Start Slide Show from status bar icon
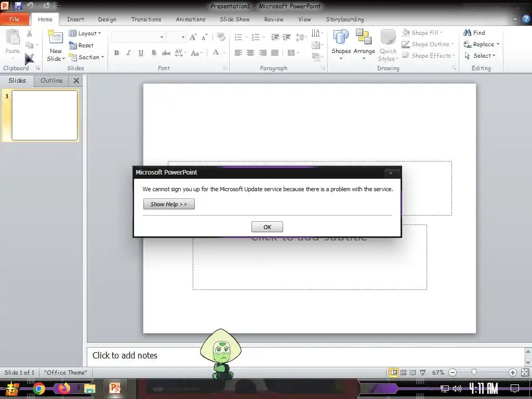532x399 pixels. [423, 373]
